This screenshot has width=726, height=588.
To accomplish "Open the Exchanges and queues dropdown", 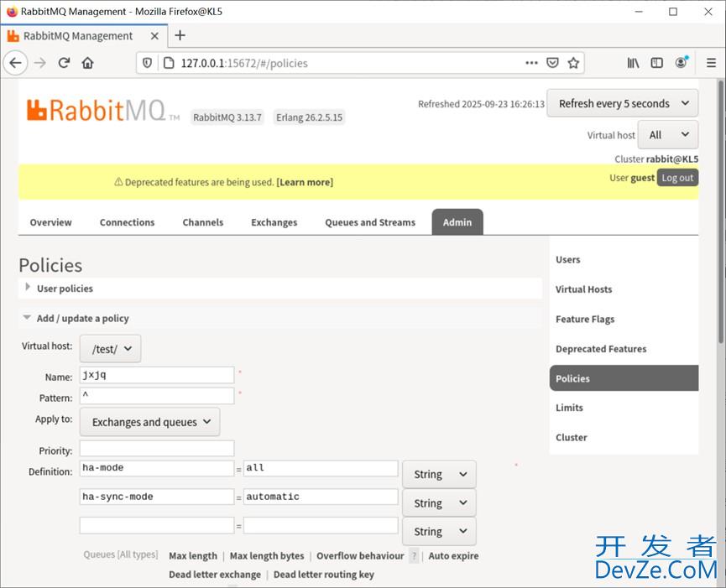I will click(x=150, y=423).
